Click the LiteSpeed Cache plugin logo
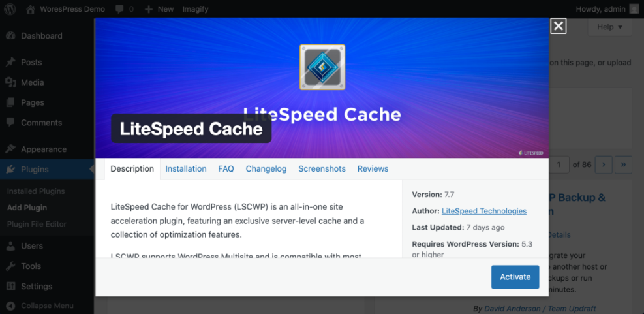Screen dimensions: 644x314 point(322,67)
